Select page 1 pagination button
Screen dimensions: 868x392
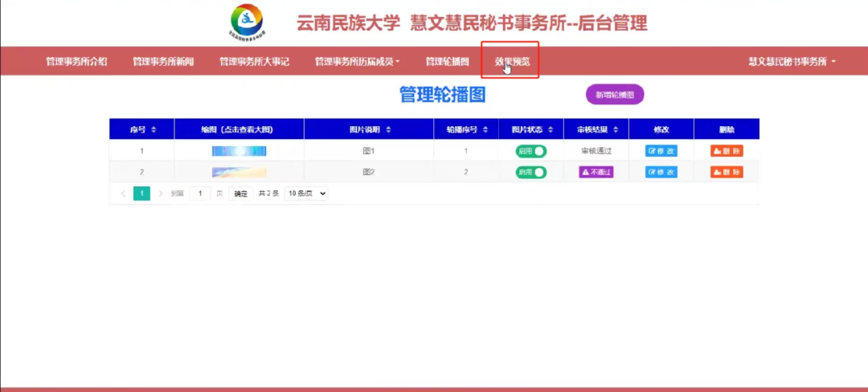[141, 194]
